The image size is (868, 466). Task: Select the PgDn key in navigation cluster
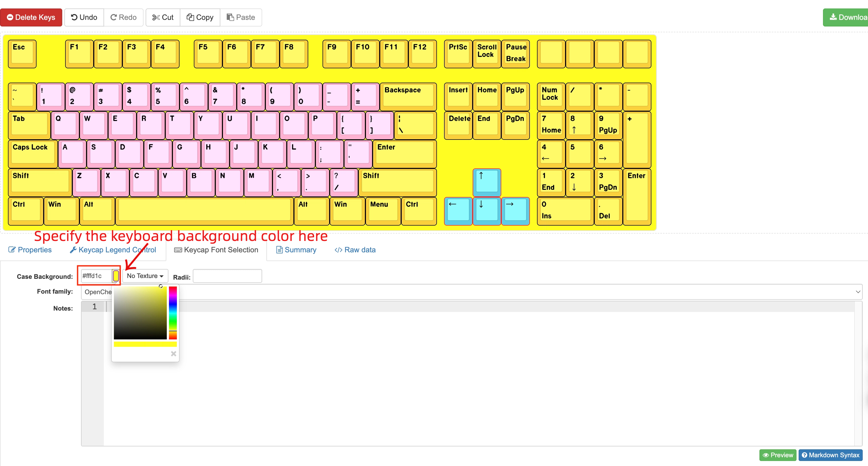[x=516, y=125]
